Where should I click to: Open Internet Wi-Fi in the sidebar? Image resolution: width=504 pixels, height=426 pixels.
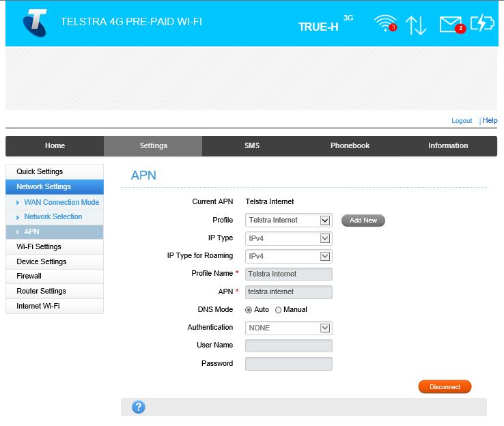[55, 306]
